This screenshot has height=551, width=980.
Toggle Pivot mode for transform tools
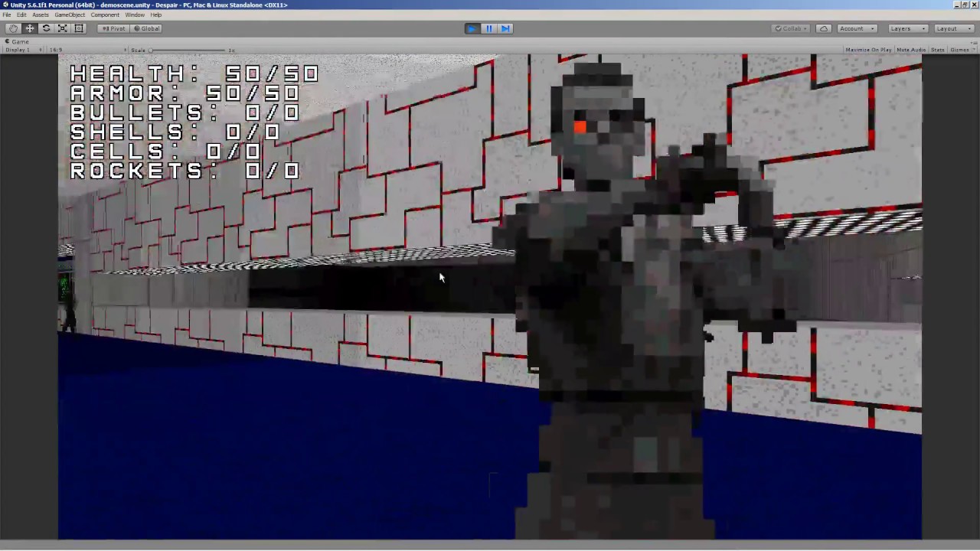coord(113,28)
